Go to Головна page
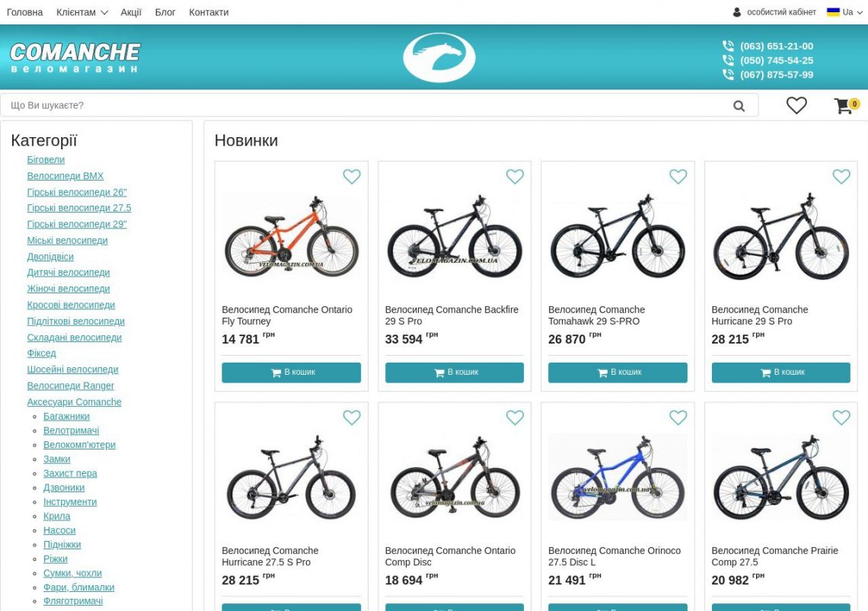Viewport: 868px width, 611px height. pyautogui.click(x=25, y=12)
